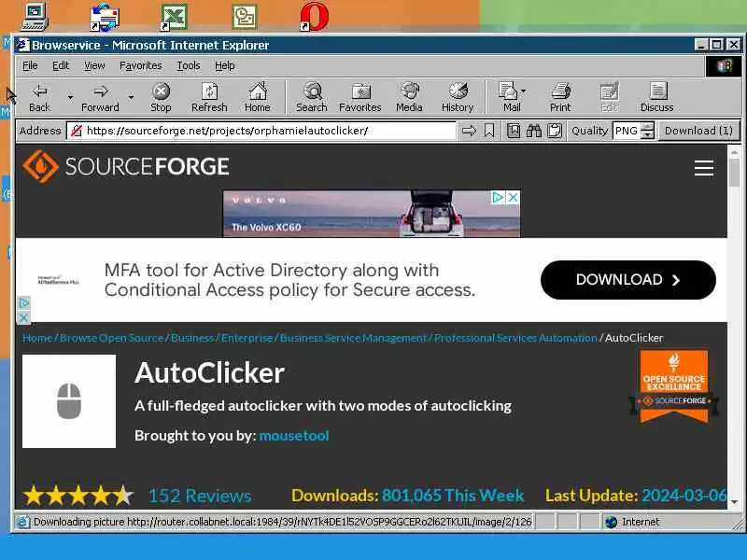Viewport: 747px width, 560px height.
Task: Click the clipboard paste icon
Action: coord(555,131)
